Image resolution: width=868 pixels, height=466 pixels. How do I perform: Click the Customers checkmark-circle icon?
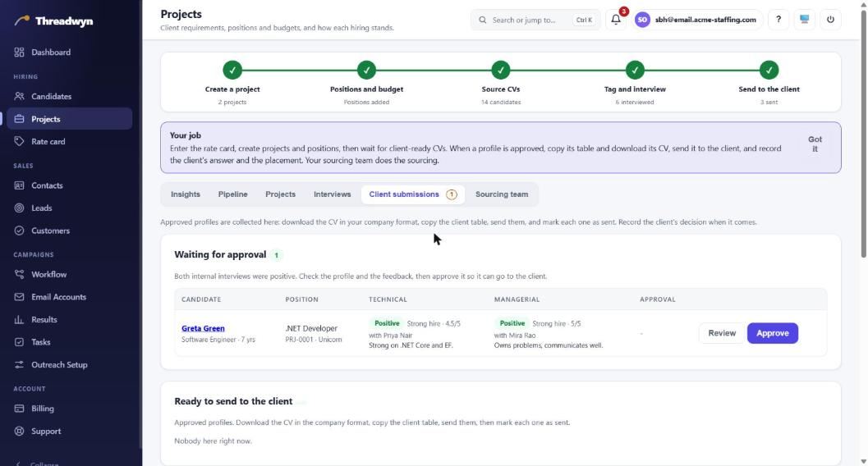[20, 231]
